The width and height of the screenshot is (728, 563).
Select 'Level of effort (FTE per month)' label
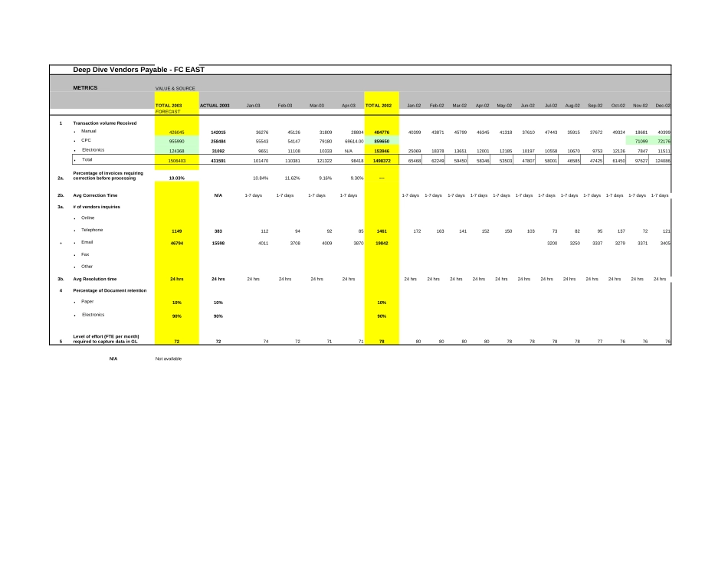point(106,339)
